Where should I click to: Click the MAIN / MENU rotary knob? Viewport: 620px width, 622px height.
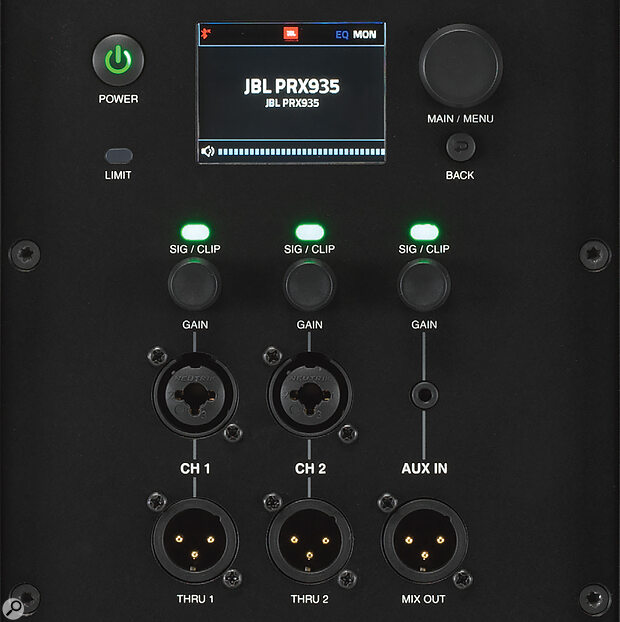click(x=461, y=66)
